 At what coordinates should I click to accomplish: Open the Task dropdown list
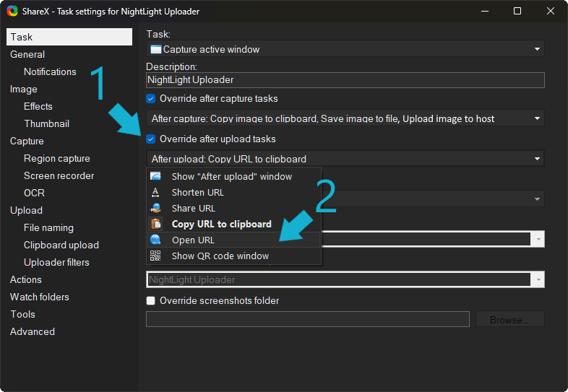(537, 49)
